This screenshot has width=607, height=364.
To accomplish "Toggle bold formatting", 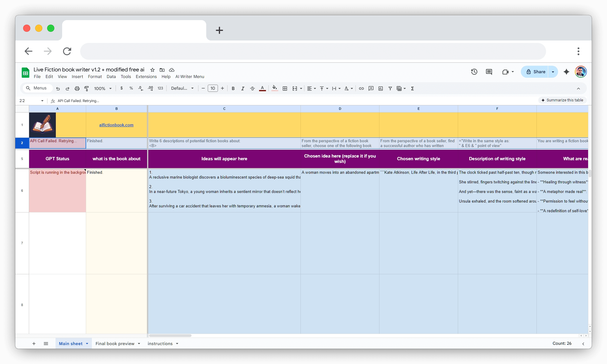I will (233, 89).
